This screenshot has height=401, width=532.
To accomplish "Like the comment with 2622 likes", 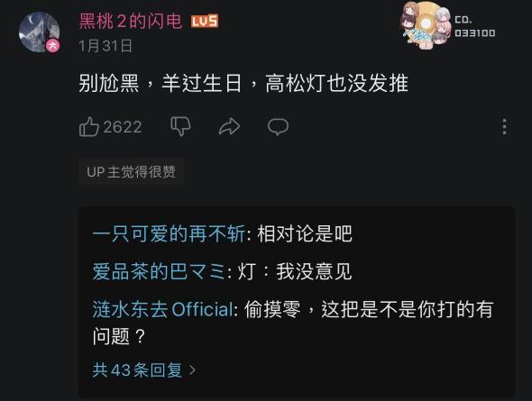I will coord(88,127).
